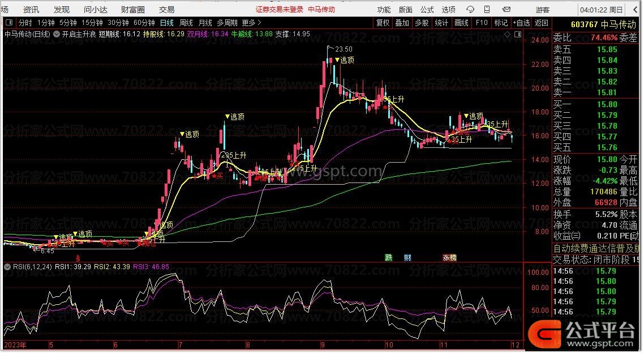Click the 标记 mark button
The height and width of the screenshot is (353, 644).
click(501, 23)
